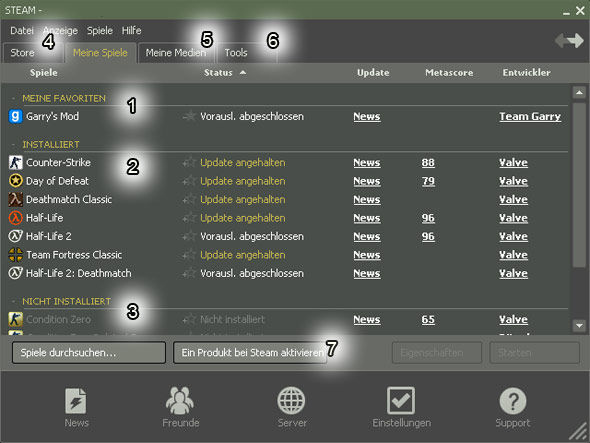Toggle favorite star for Half-Life 2: Deathmatch
The height and width of the screenshot is (443, 590).
point(189,273)
